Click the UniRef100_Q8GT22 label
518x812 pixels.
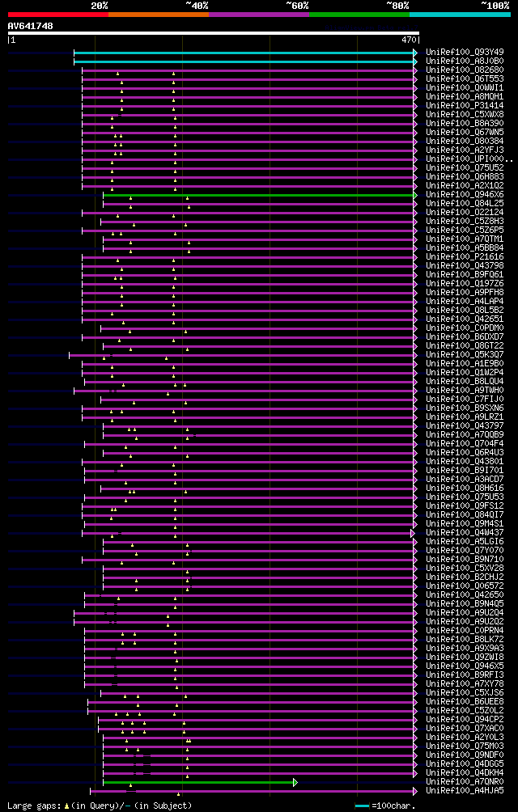[465, 346]
